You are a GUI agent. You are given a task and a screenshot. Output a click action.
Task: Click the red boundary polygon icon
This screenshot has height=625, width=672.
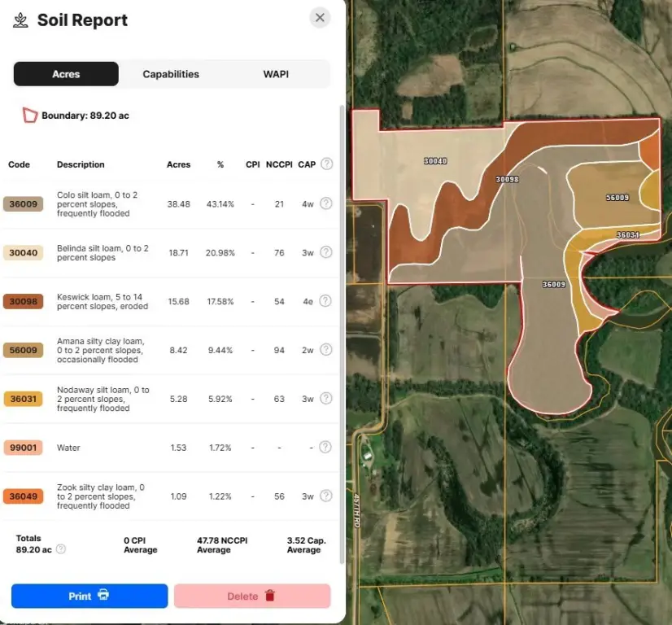pyautogui.click(x=29, y=116)
